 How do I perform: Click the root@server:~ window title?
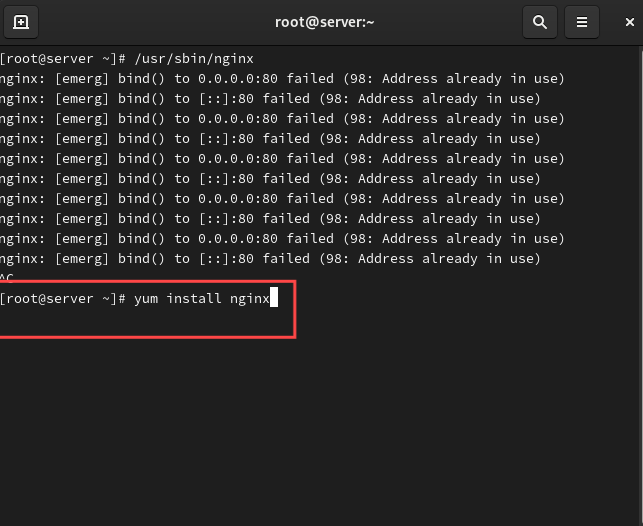point(324,22)
